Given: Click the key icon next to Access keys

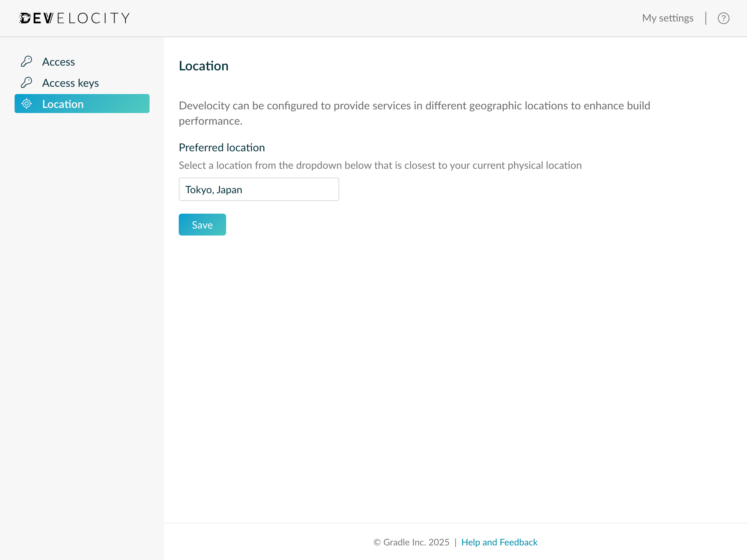Looking at the screenshot, I should pyautogui.click(x=26, y=82).
